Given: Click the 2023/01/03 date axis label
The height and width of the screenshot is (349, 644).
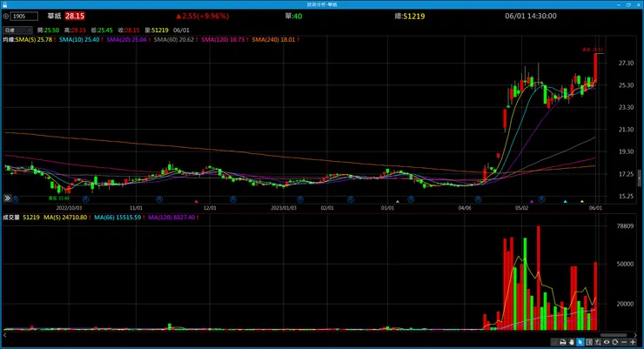Looking at the screenshot, I should pyautogui.click(x=284, y=208).
